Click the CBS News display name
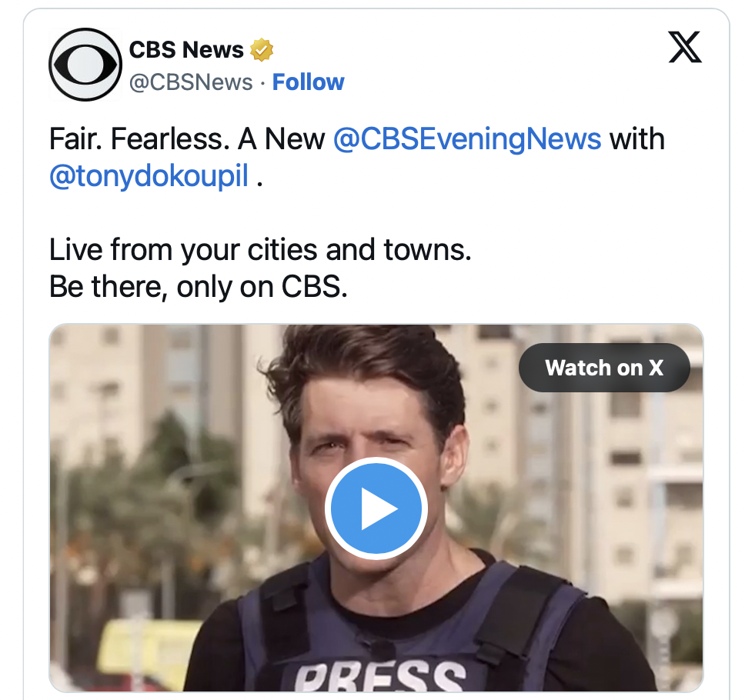This screenshot has width=745, height=700. click(x=186, y=49)
